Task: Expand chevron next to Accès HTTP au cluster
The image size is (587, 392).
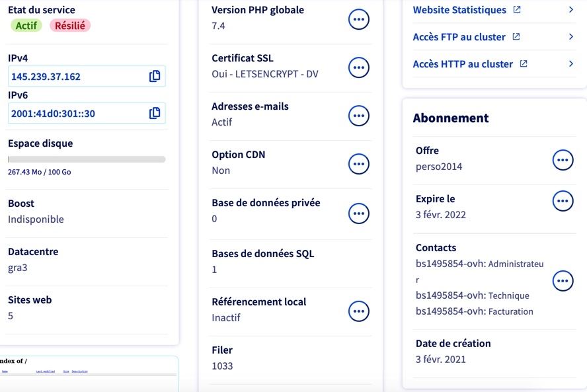Action: pyautogui.click(x=571, y=63)
